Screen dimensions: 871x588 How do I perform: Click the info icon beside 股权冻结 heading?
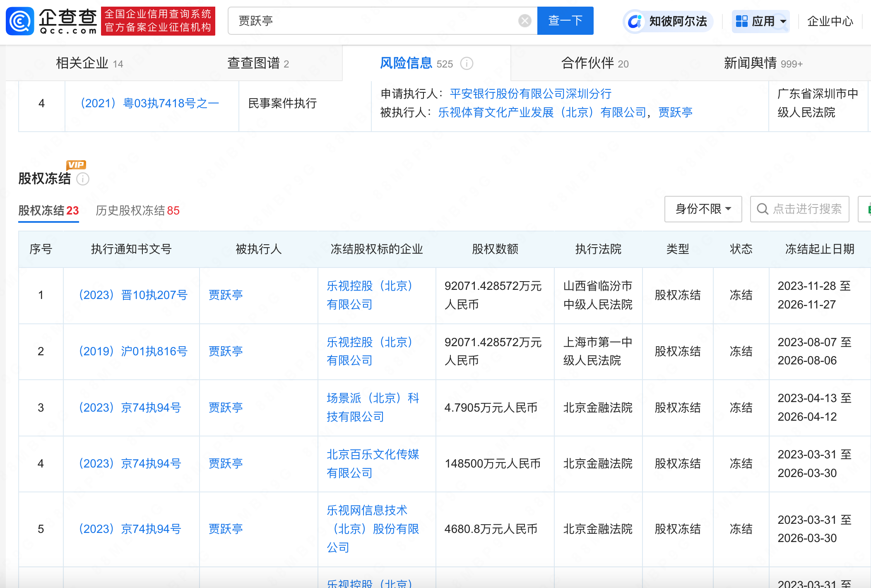83,179
